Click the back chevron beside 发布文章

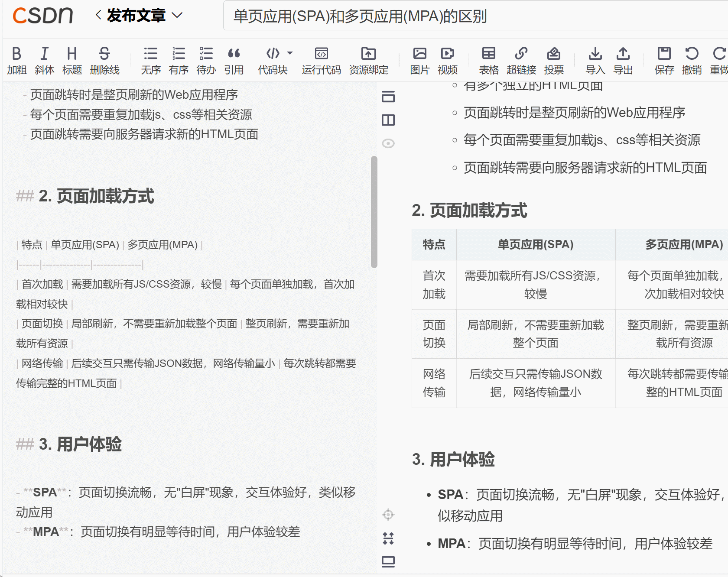pos(98,15)
